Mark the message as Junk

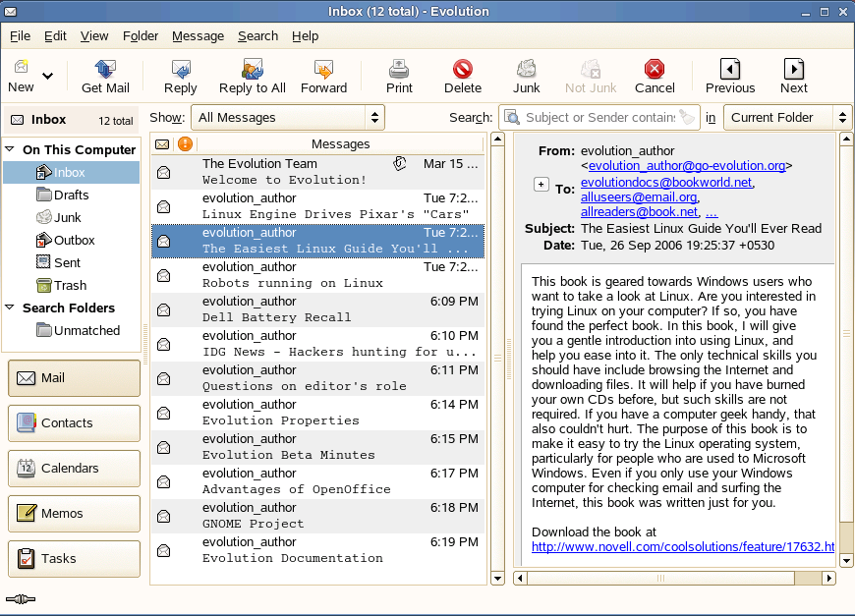coord(527,76)
